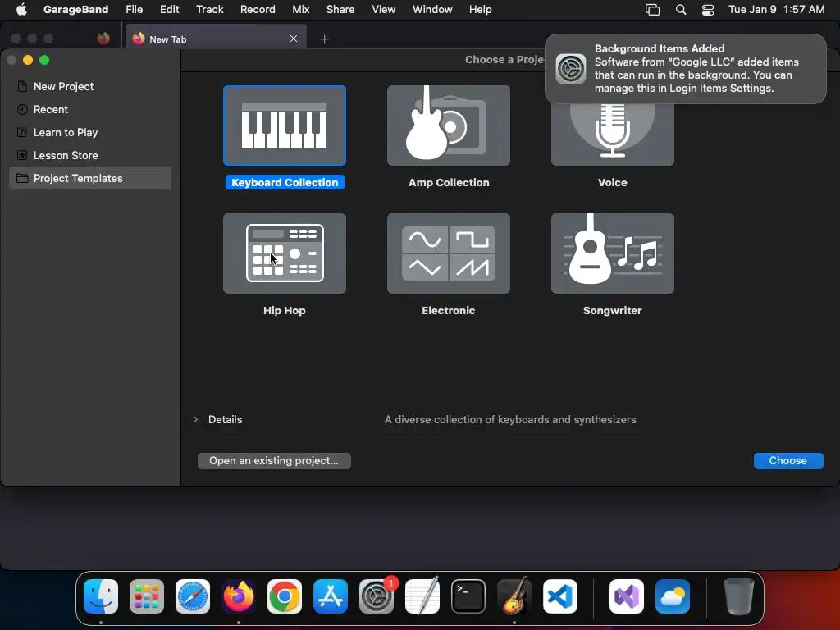Switch to the Firefox New Tab tab

tap(214, 39)
